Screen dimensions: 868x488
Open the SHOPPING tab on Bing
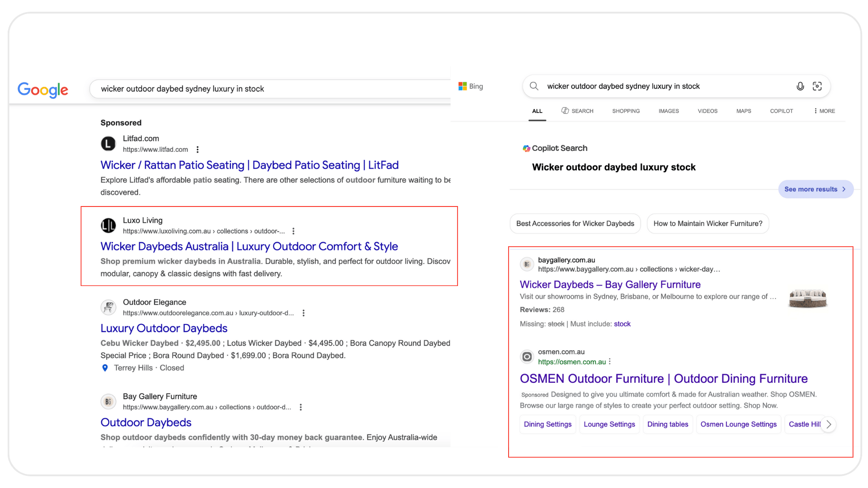coord(626,111)
